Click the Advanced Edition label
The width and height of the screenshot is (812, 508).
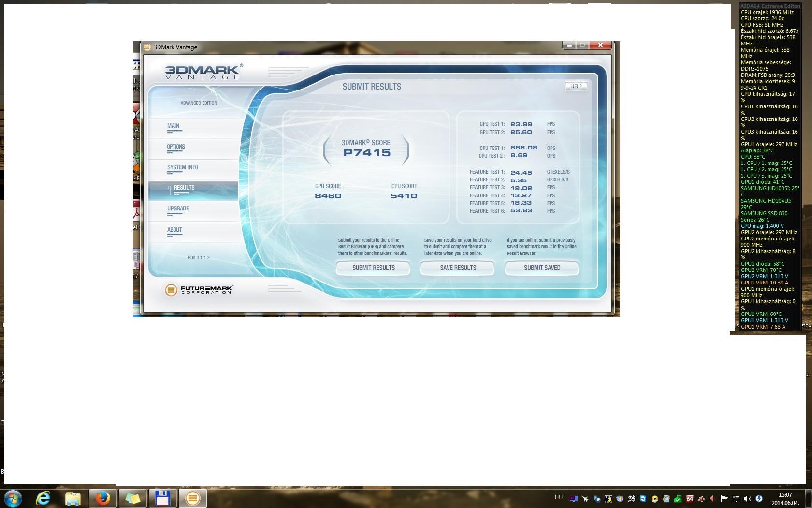click(x=199, y=103)
